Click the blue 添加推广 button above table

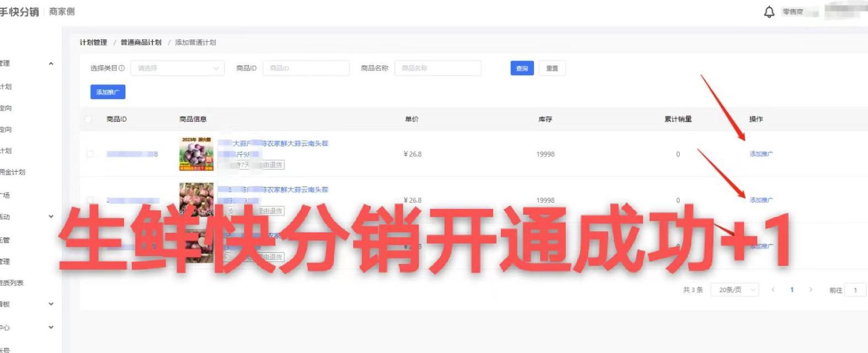point(108,92)
